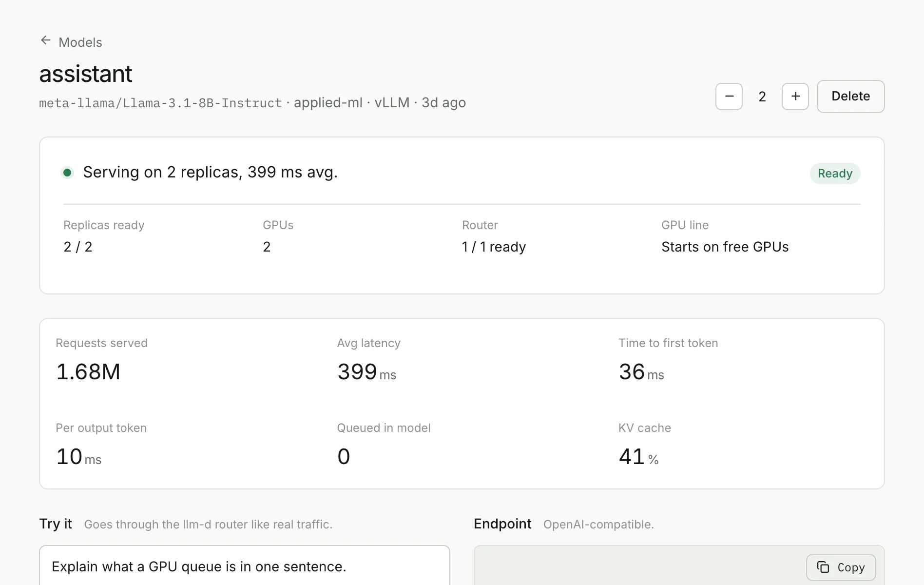Delete the assistant model
The image size is (924, 585).
[851, 97]
